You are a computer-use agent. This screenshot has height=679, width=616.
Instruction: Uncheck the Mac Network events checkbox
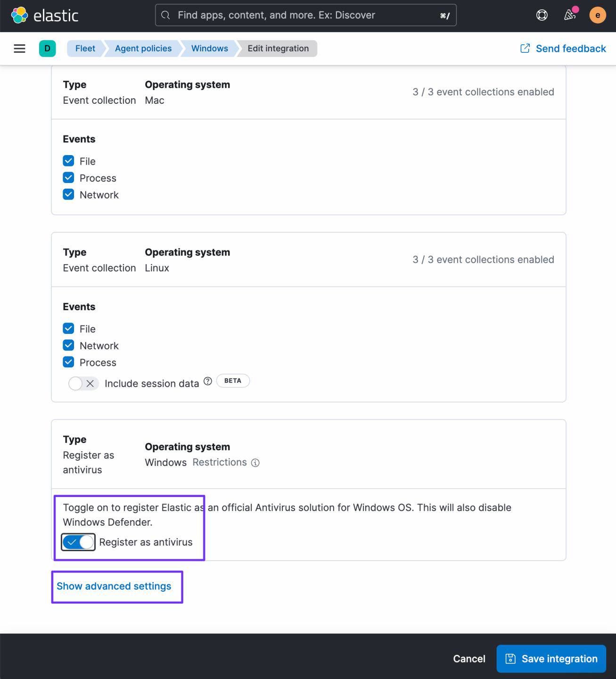[x=68, y=195]
